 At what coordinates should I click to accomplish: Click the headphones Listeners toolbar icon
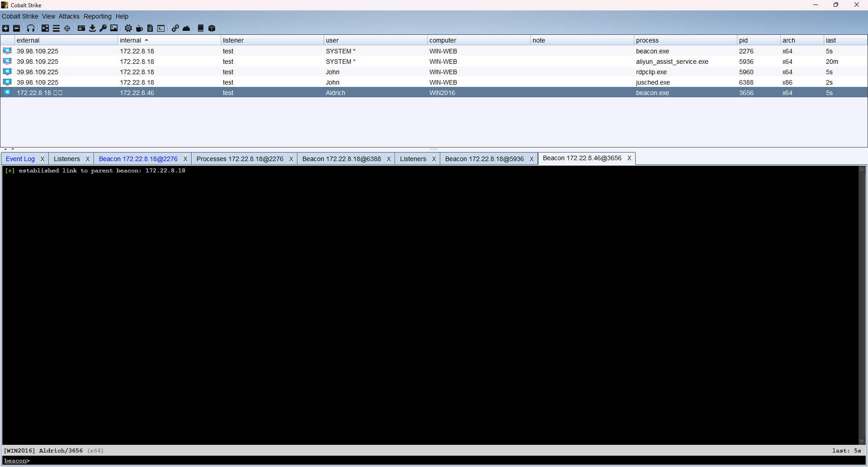click(31, 29)
